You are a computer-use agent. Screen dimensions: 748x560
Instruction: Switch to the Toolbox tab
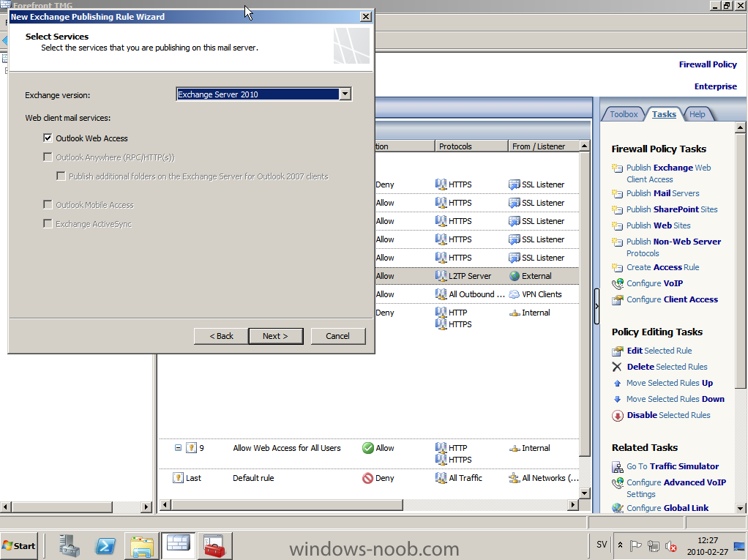click(623, 114)
